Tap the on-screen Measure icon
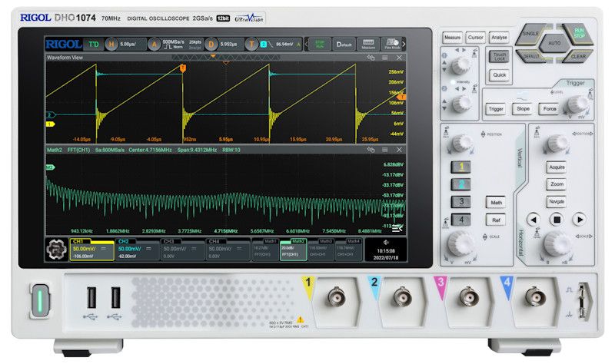Image resolution: width=615 pixels, height=364 pixels. click(x=368, y=44)
